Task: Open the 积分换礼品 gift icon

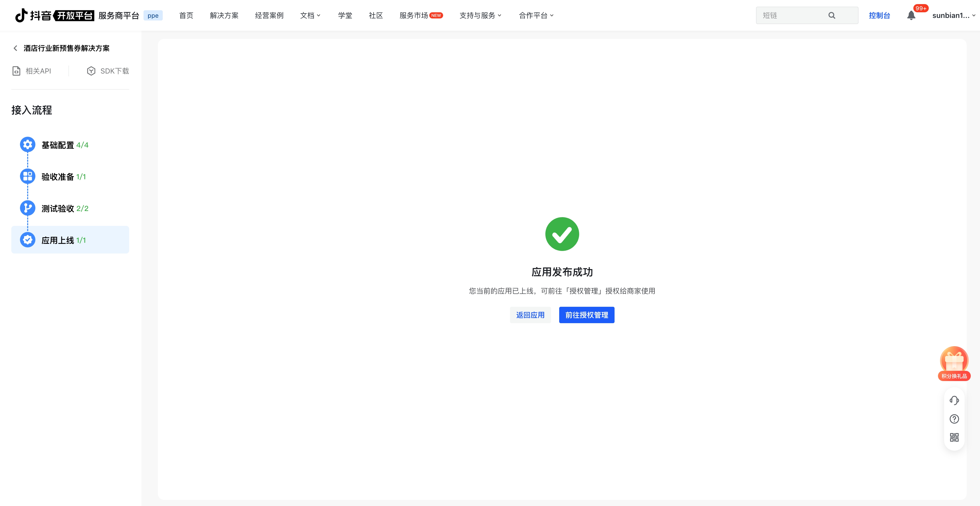Action: click(954, 363)
